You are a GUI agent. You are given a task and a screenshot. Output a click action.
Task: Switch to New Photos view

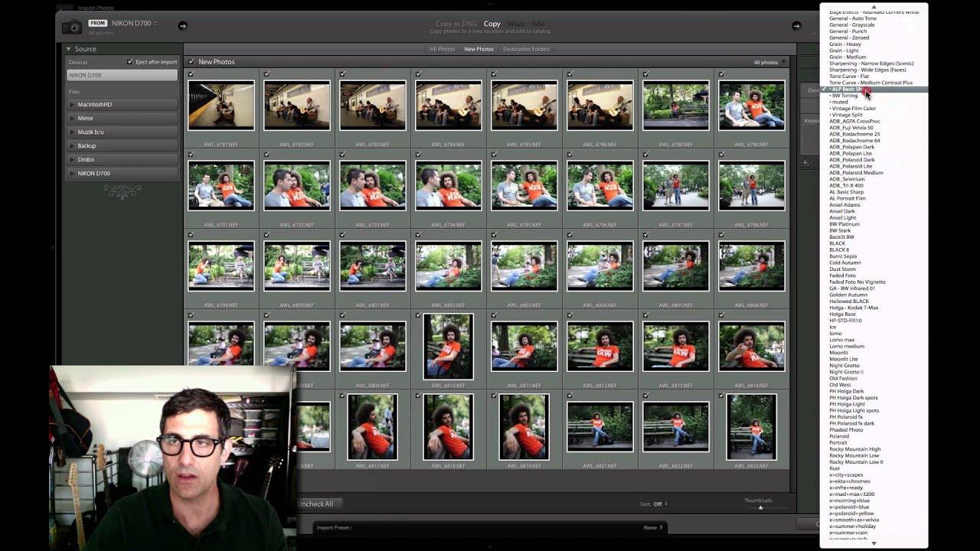pyautogui.click(x=479, y=49)
